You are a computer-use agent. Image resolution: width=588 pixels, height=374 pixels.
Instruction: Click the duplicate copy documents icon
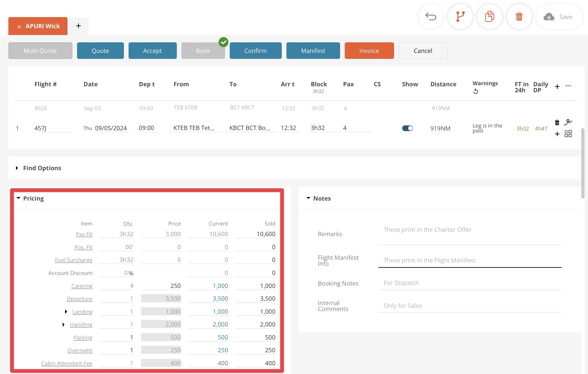[x=490, y=17]
